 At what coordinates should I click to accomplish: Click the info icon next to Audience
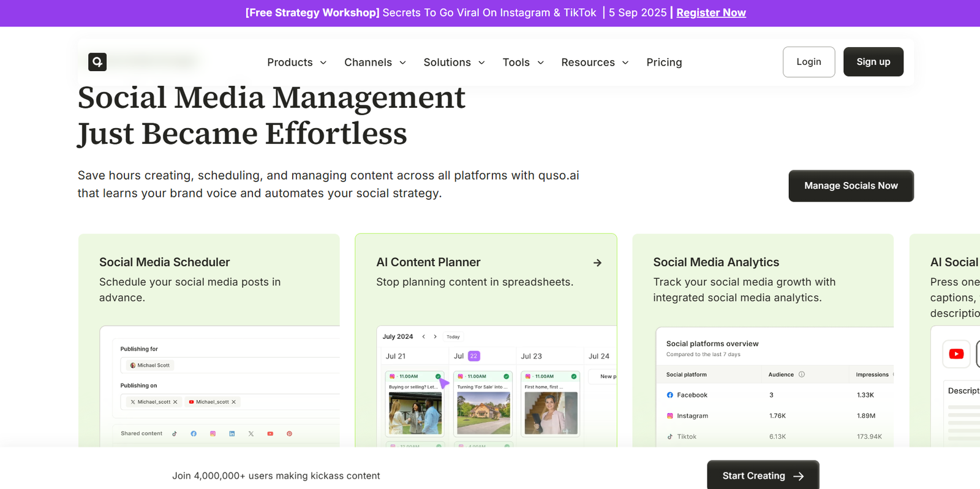coord(802,374)
